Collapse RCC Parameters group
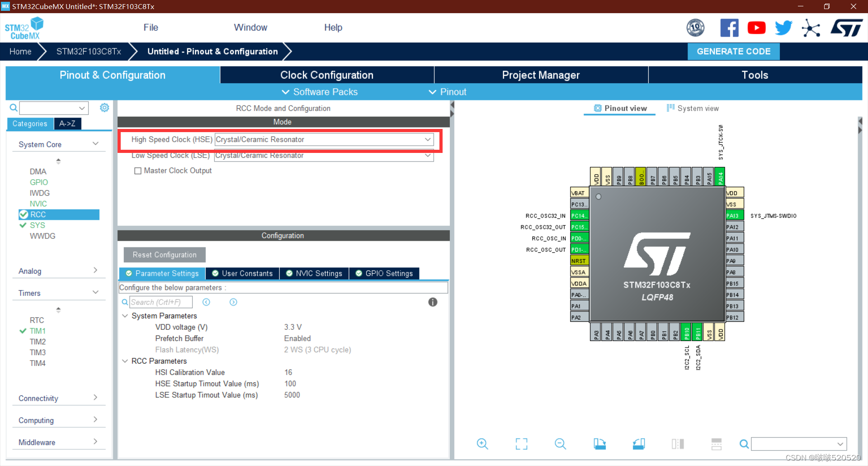This screenshot has width=868, height=466. 125,361
